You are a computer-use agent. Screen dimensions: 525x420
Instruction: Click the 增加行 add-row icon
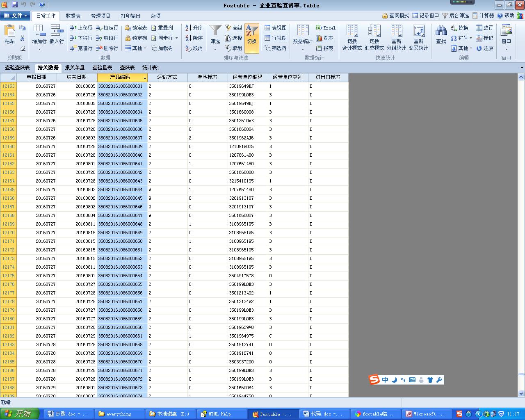39,34
